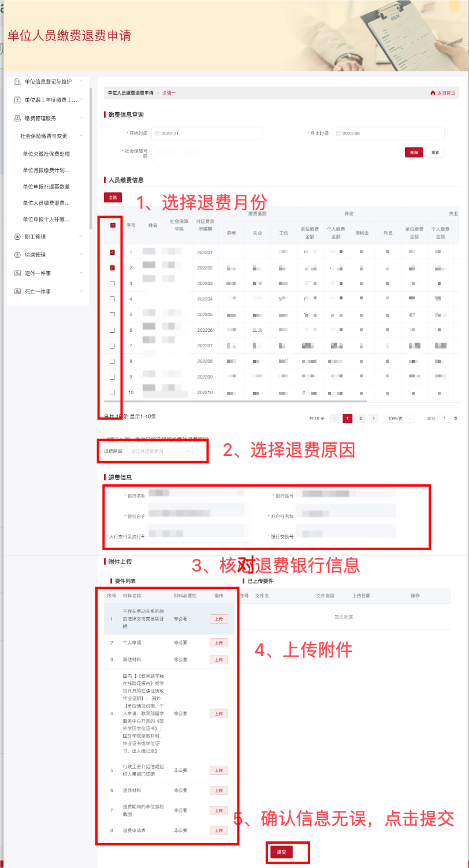Screen dimensions: 469x868
Task: Click the 单位职工年度缴费工 sidebar icon
Action: coord(17,100)
